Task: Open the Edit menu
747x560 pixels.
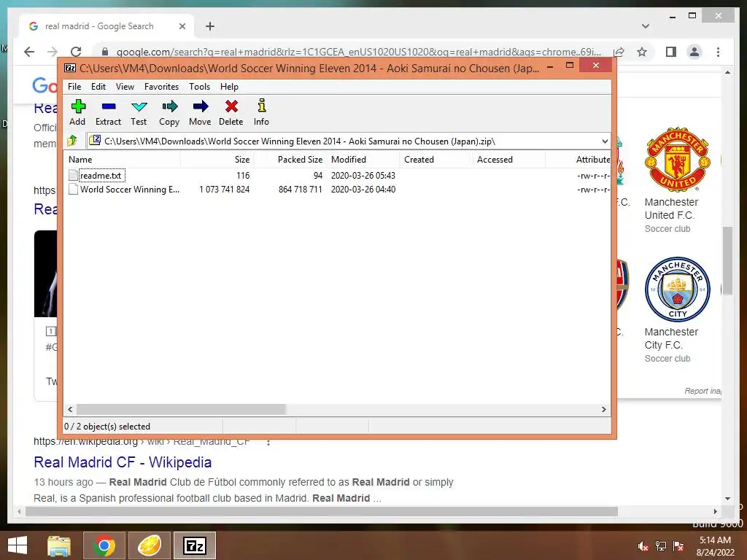Action: pos(98,87)
